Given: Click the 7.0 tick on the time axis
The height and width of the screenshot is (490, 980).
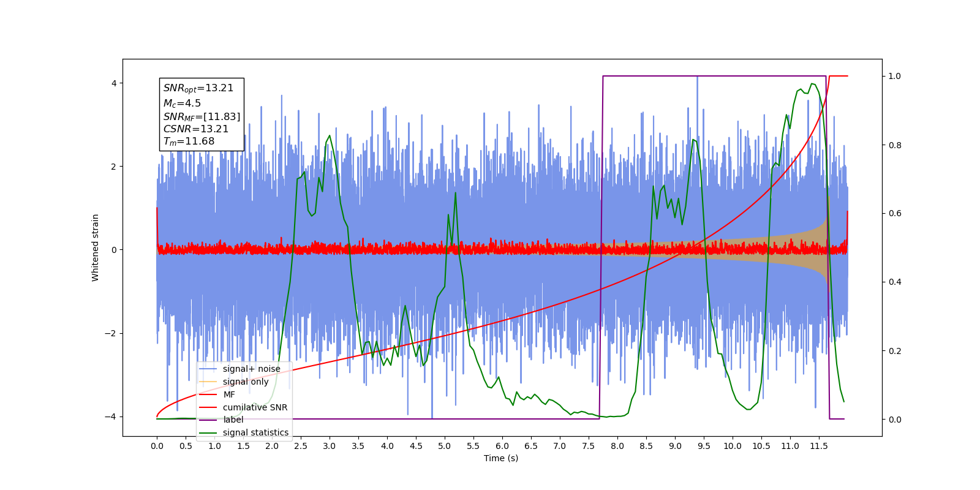Looking at the screenshot, I should point(560,446).
